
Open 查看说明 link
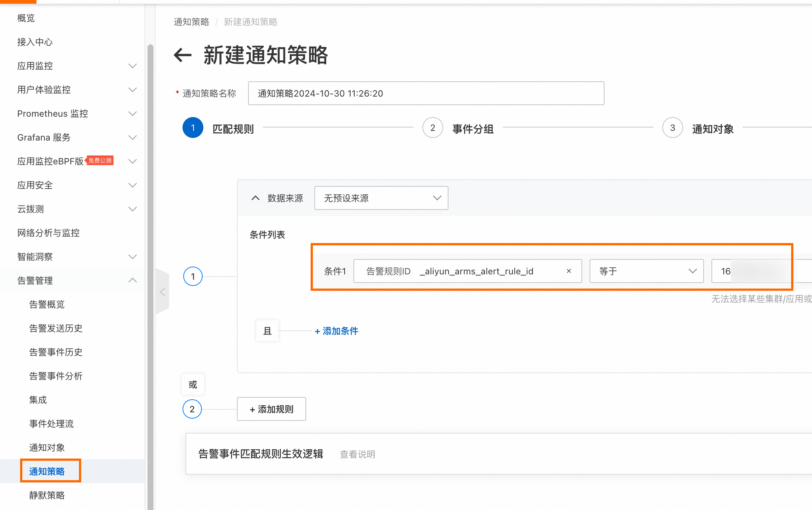pyautogui.click(x=357, y=454)
